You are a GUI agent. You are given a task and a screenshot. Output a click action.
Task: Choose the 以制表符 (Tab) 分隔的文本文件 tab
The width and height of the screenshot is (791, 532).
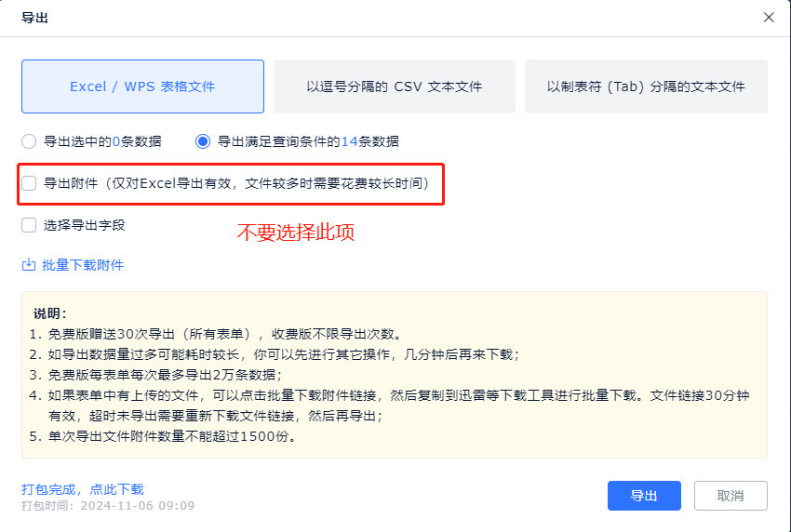(646, 86)
